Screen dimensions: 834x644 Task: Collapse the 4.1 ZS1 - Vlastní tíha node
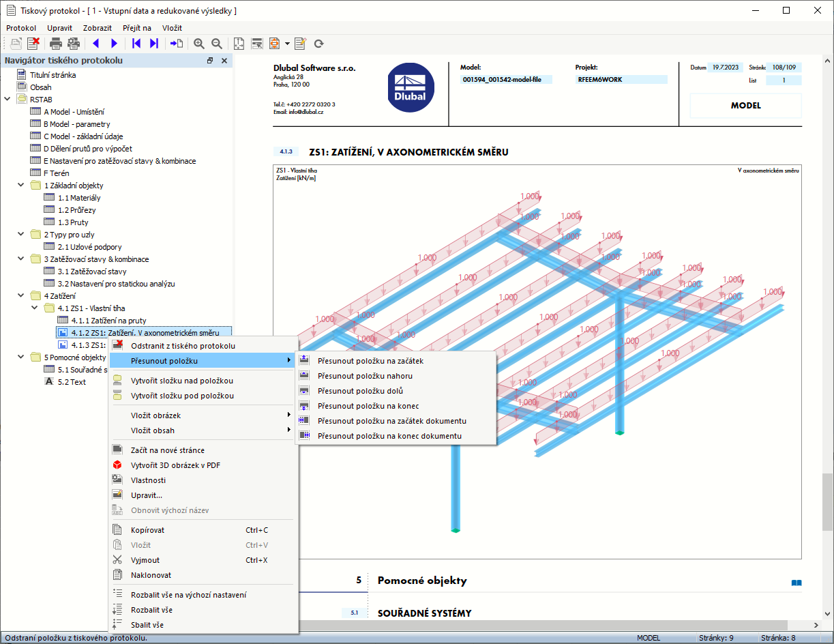pos(35,308)
